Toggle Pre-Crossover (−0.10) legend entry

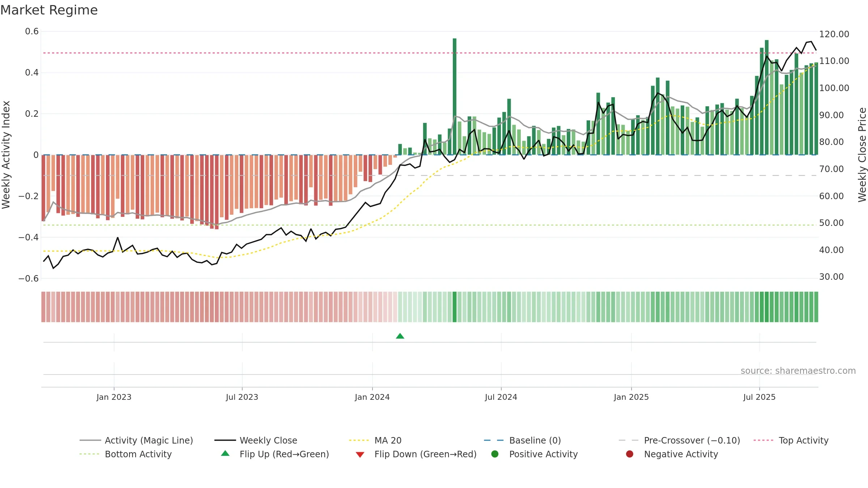pyautogui.click(x=679, y=440)
